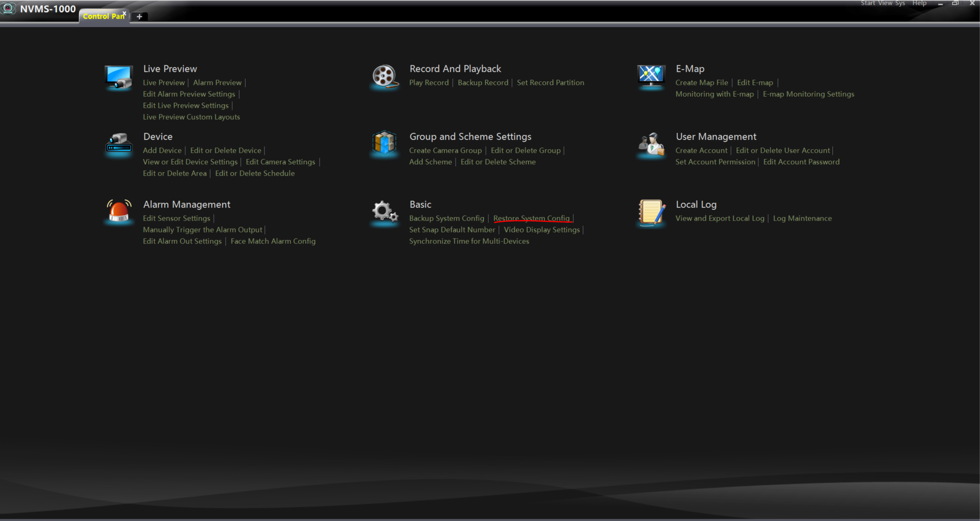Click the Group and Scheme Settings cube icon

[385, 144]
